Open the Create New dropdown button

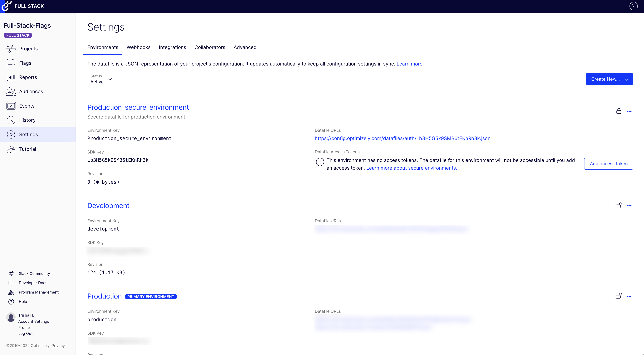[x=609, y=79]
